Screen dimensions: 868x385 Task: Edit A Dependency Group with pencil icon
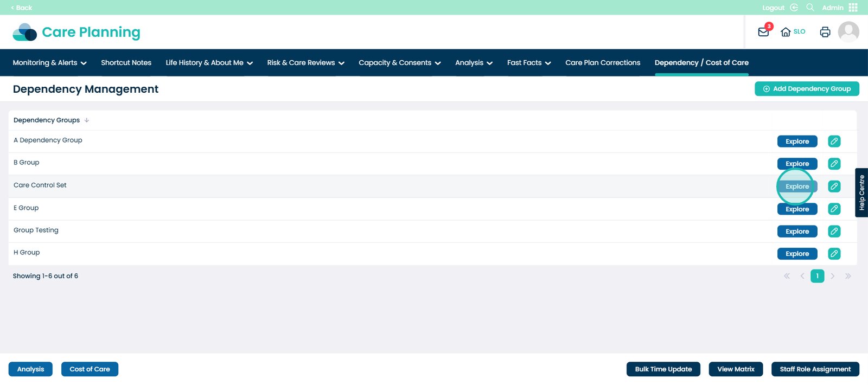pyautogui.click(x=834, y=142)
